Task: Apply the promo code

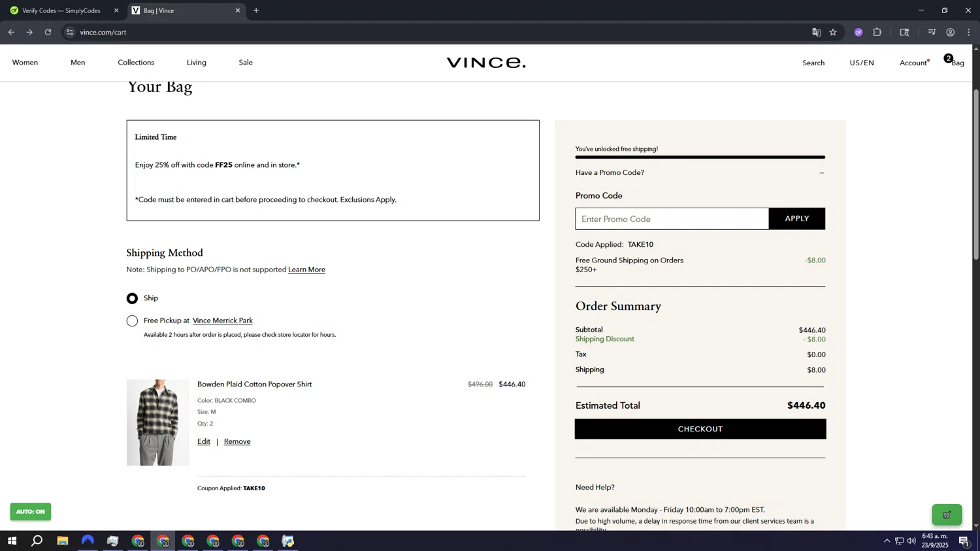Action: [x=797, y=219]
